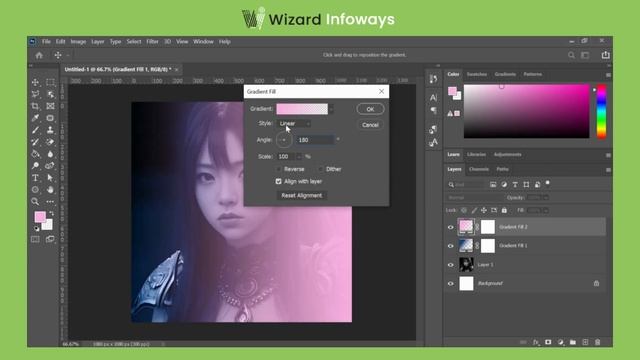640x360 pixels.
Task: Switch to the Swatches tab
Action: tap(477, 74)
